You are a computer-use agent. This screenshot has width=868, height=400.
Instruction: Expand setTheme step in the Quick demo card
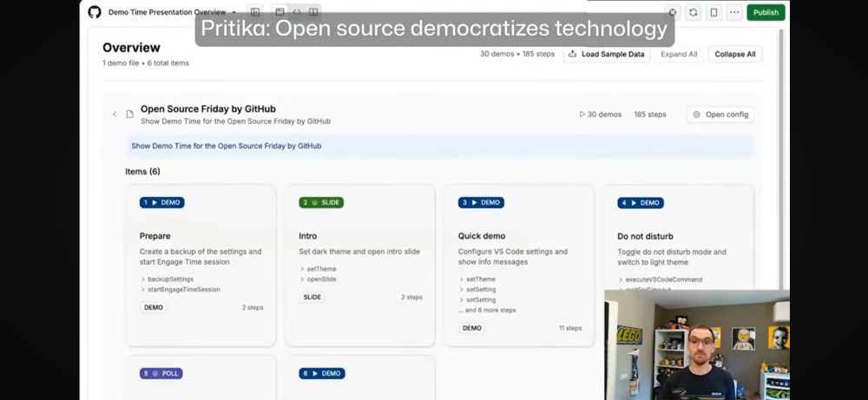477,279
